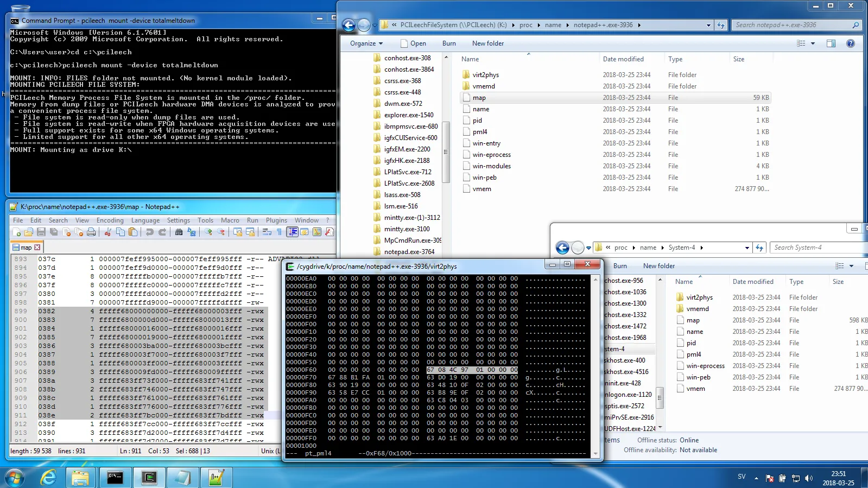
Task: Click the Cut scissors icon in Notepad++
Action: tap(107, 232)
